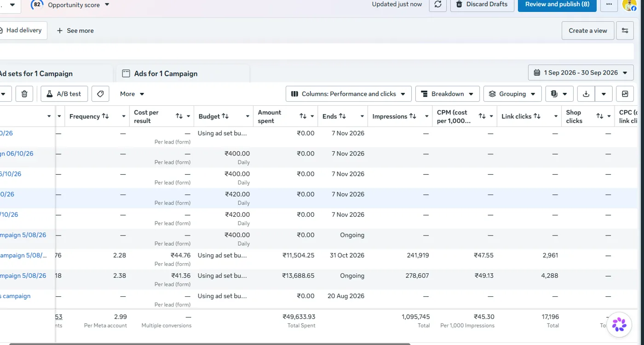Open Impressions column options arrow
This screenshot has height=345, width=644.
click(426, 116)
